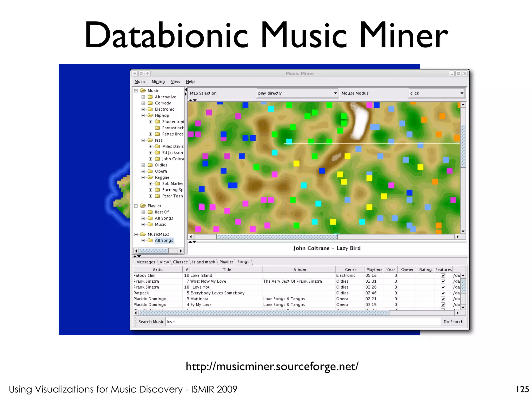This screenshot has width=532, height=399.
Task: Click song table scroll down arrow
Action: point(463,307)
